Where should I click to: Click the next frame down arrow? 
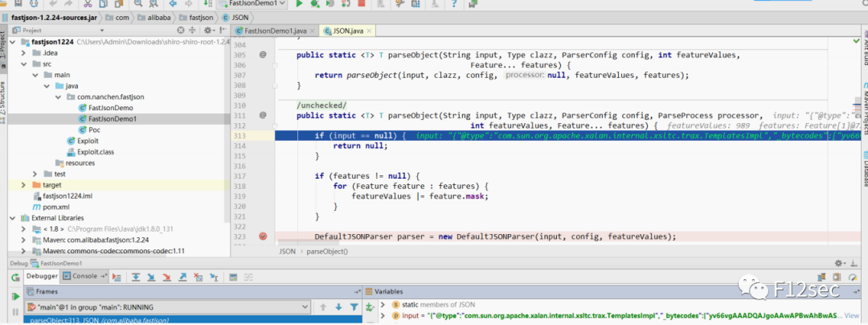[339, 306]
